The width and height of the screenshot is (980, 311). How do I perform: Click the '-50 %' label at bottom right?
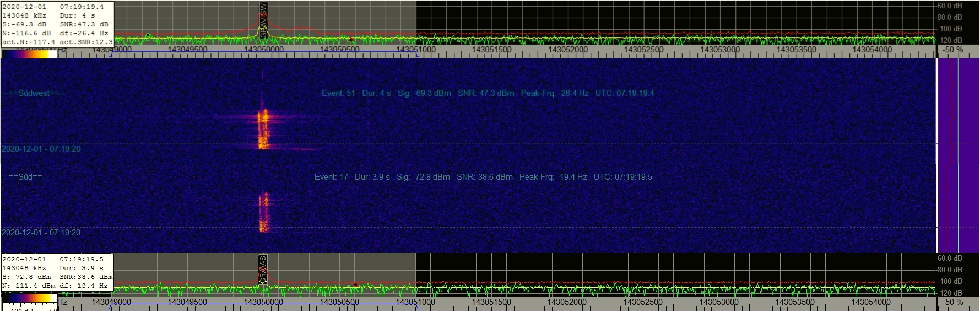point(953,302)
